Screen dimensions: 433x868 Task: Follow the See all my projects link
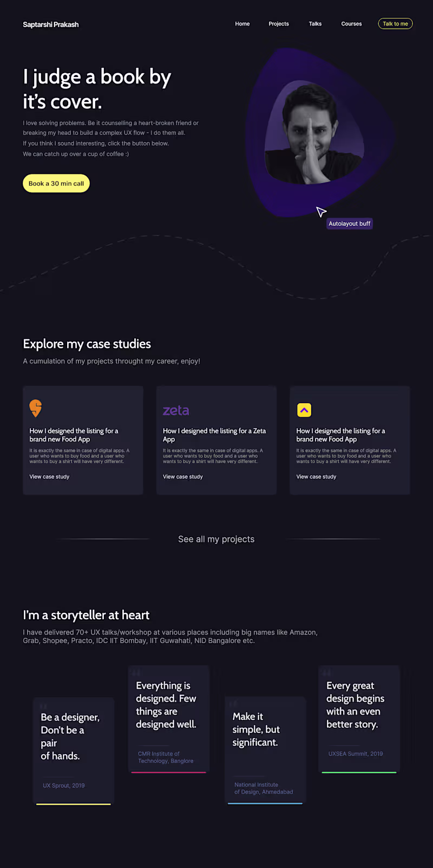(x=216, y=539)
